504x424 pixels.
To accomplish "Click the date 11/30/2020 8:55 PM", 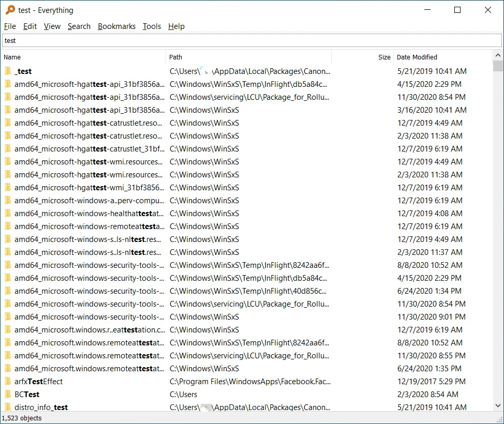I will coord(432,356).
